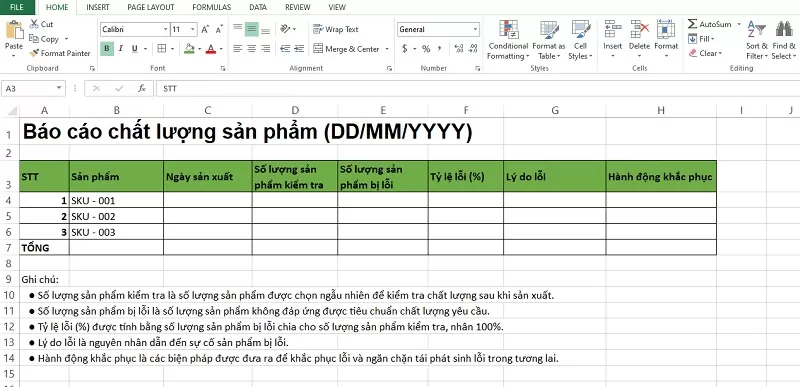Apply accounting dollar format icon
Image resolution: width=800 pixels, height=387 pixels.
405,49
